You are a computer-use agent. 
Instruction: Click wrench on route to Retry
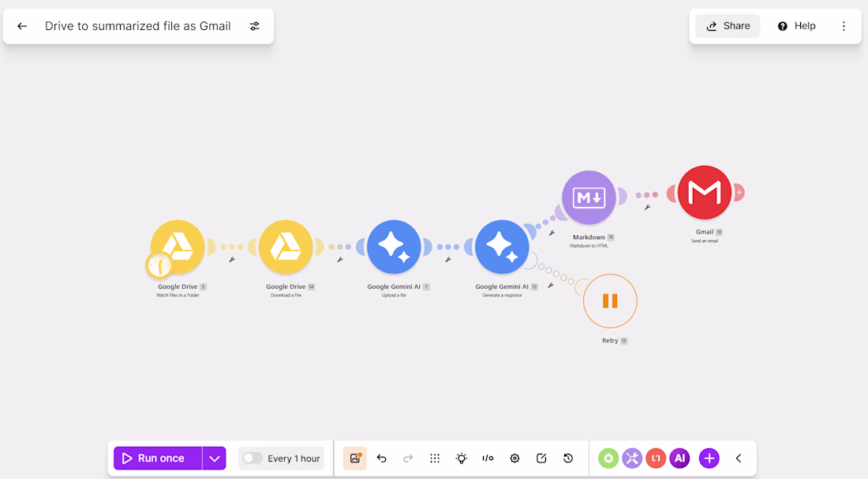click(x=551, y=286)
